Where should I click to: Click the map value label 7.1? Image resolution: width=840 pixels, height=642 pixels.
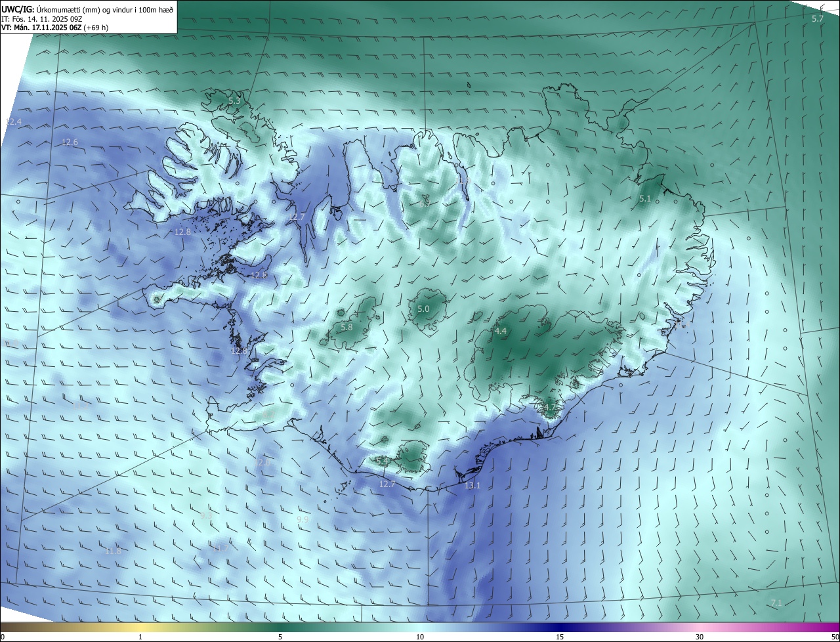[776, 603]
